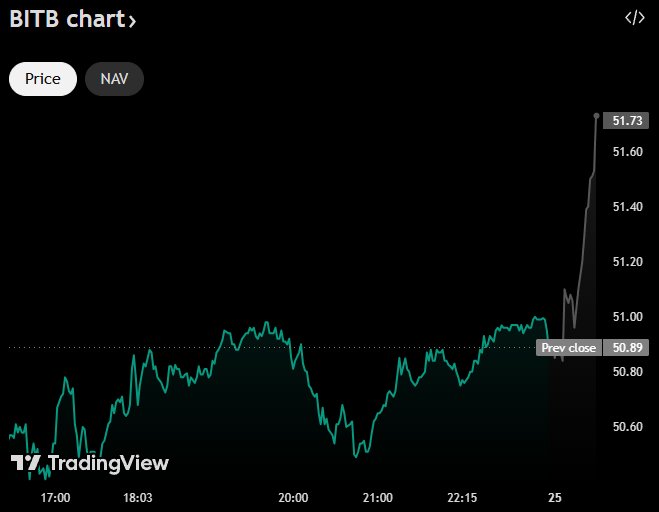Screen dimensions: 659x512
Task: Click the 51.73 current price label
Action: pos(627,121)
